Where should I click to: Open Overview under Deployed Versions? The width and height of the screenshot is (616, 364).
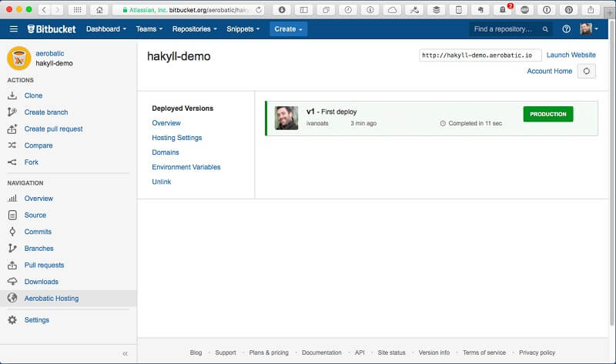(x=166, y=123)
